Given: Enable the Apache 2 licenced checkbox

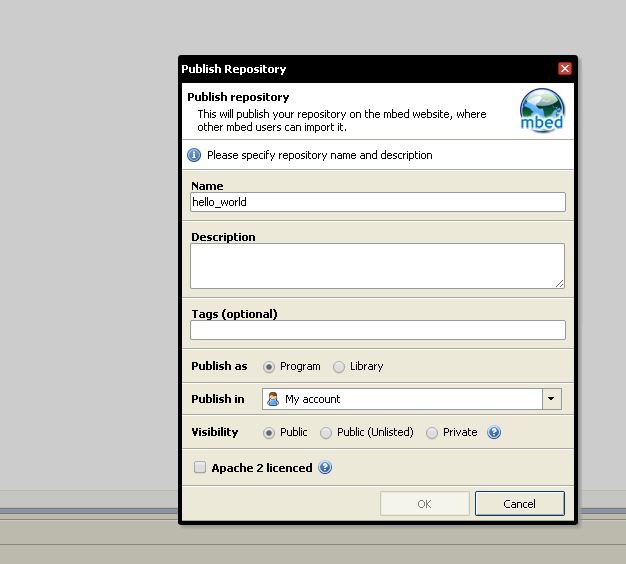Looking at the screenshot, I should pyautogui.click(x=200, y=468).
